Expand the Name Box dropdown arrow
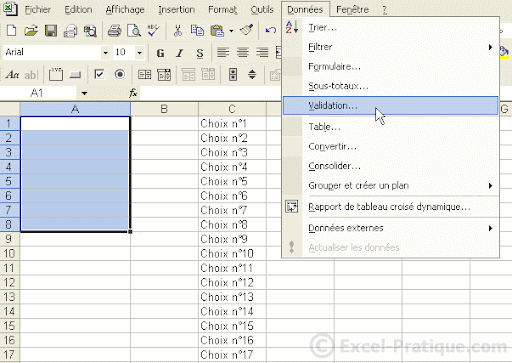This screenshot has height=363, width=512. [x=84, y=93]
